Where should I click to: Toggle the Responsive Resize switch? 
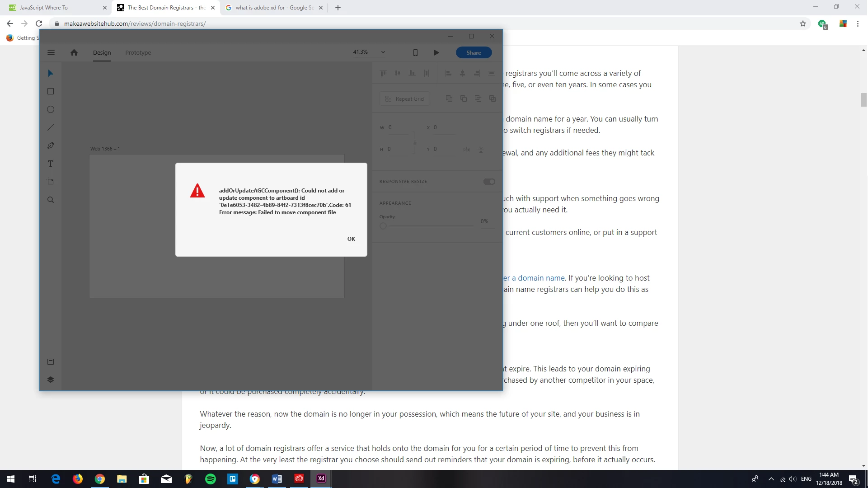(x=489, y=182)
